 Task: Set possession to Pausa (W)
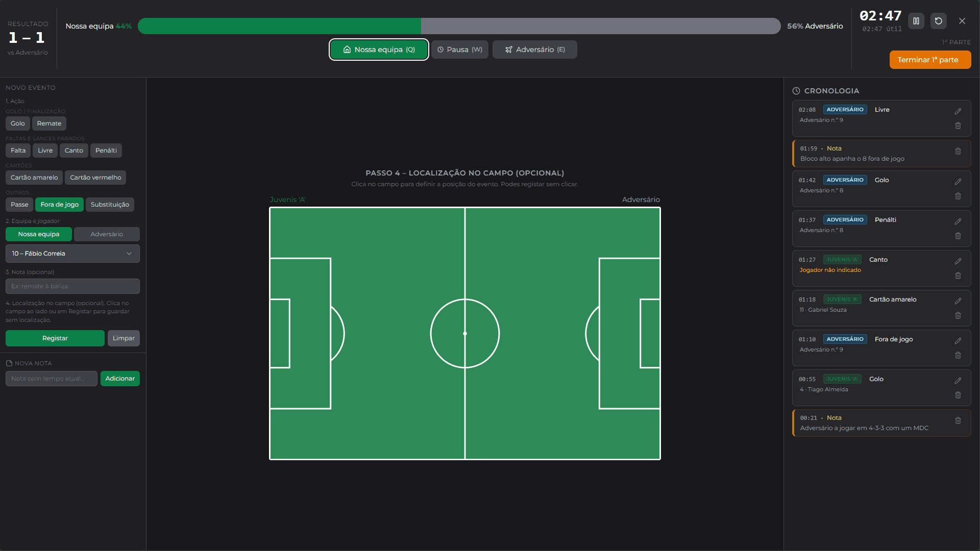(x=460, y=49)
